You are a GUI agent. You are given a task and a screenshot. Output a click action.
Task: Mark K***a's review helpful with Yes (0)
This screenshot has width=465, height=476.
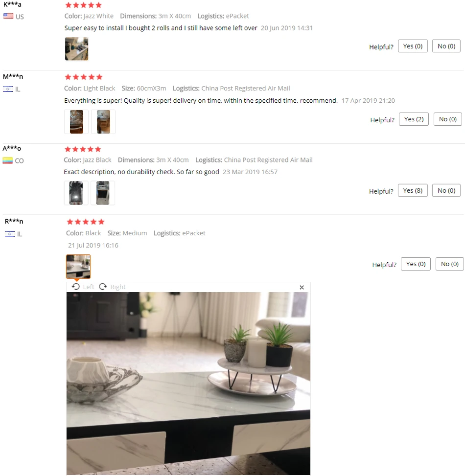pos(413,46)
